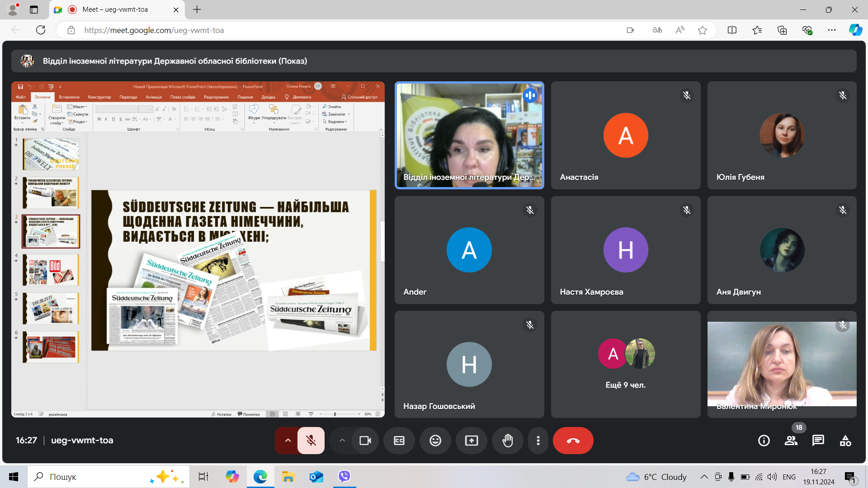The height and width of the screenshot is (488, 868).
Task: Open Read aloud in Edge
Action: 680,30
